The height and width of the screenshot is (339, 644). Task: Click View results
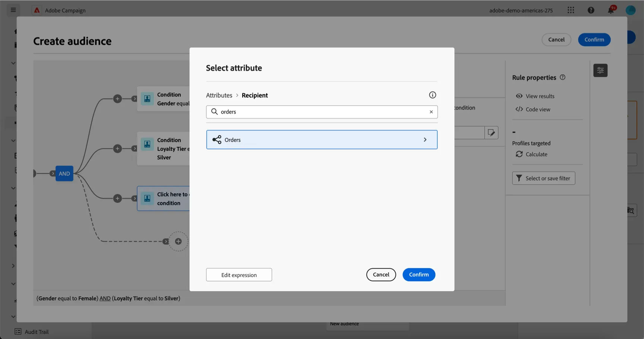(x=535, y=96)
